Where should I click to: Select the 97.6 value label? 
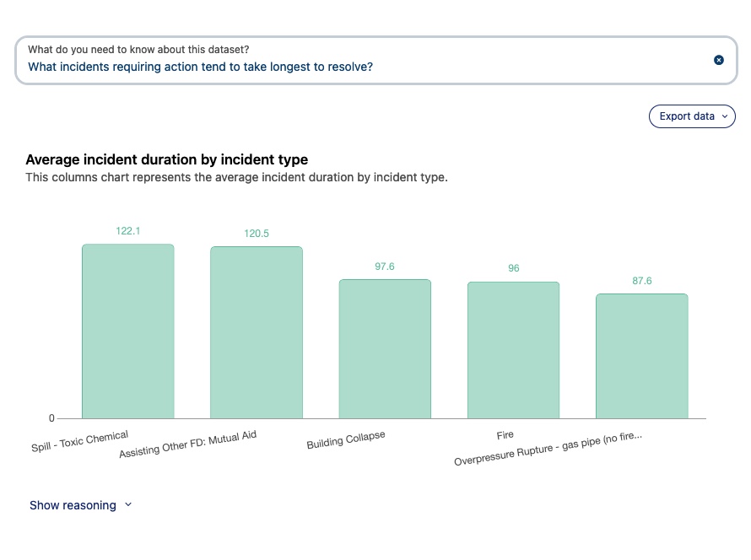[x=385, y=267]
